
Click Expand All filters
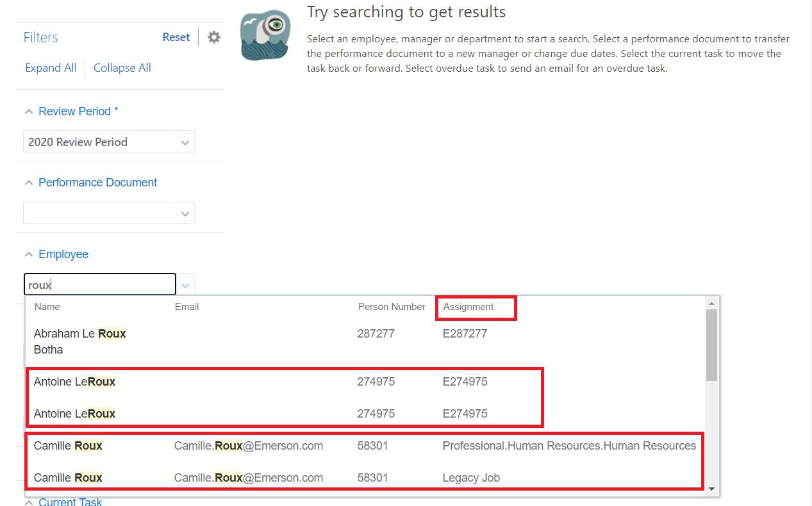pyautogui.click(x=51, y=68)
